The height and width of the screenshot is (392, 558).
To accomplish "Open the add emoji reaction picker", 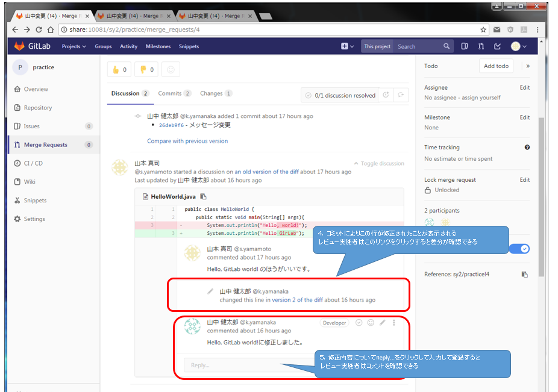I will (171, 70).
